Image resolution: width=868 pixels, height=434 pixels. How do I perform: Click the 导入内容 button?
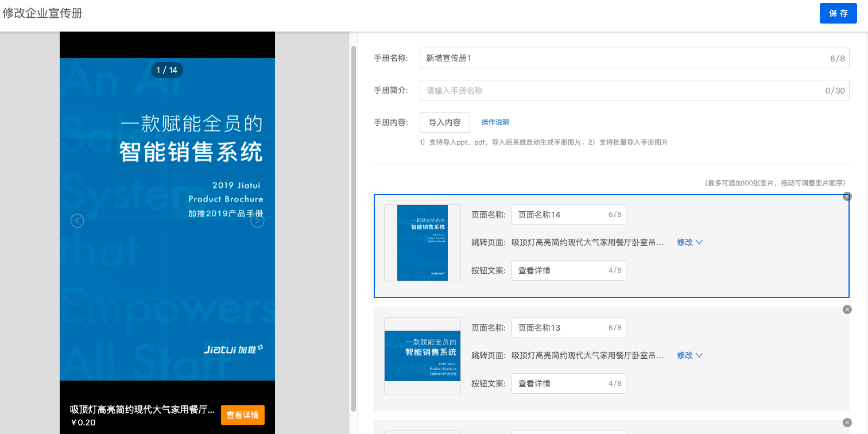point(445,122)
